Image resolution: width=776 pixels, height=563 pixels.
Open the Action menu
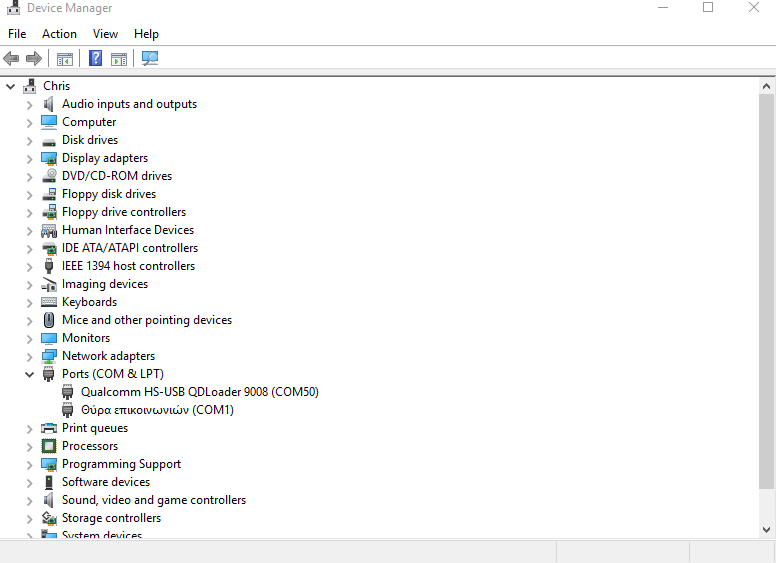tap(59, 34)
